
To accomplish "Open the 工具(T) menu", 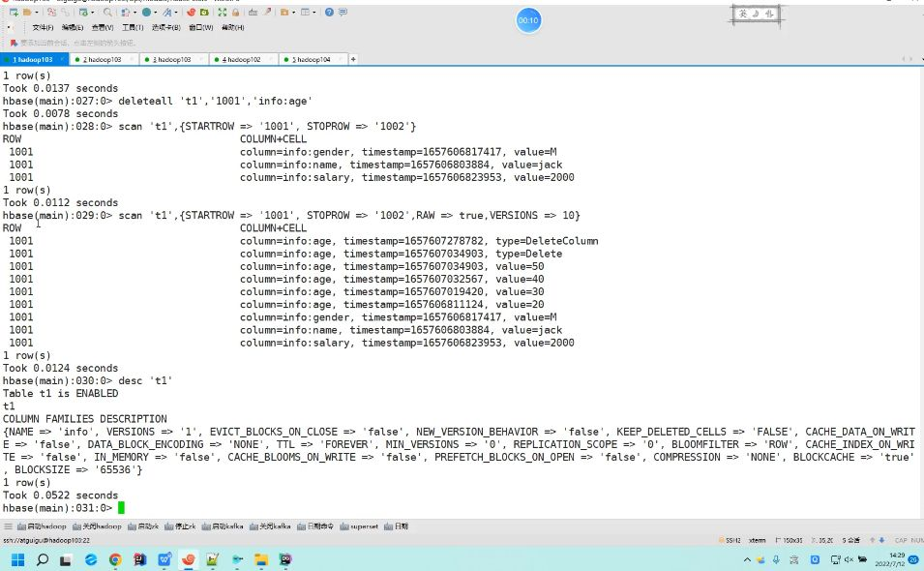I will (133, 27).
